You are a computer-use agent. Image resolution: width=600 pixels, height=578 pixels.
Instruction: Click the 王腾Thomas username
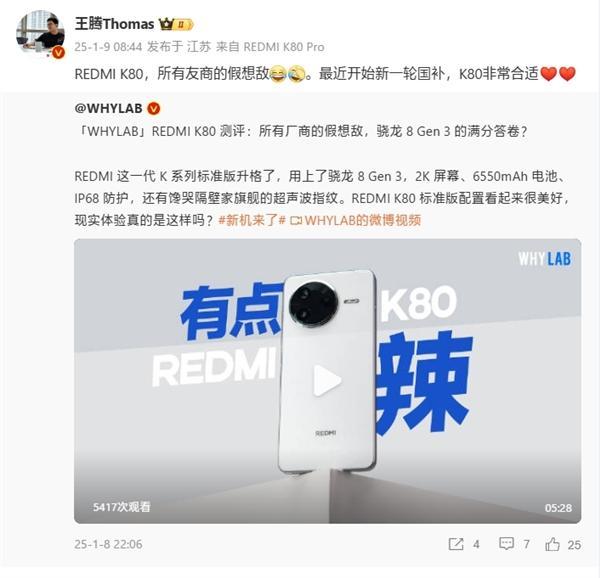pos(114,24)
